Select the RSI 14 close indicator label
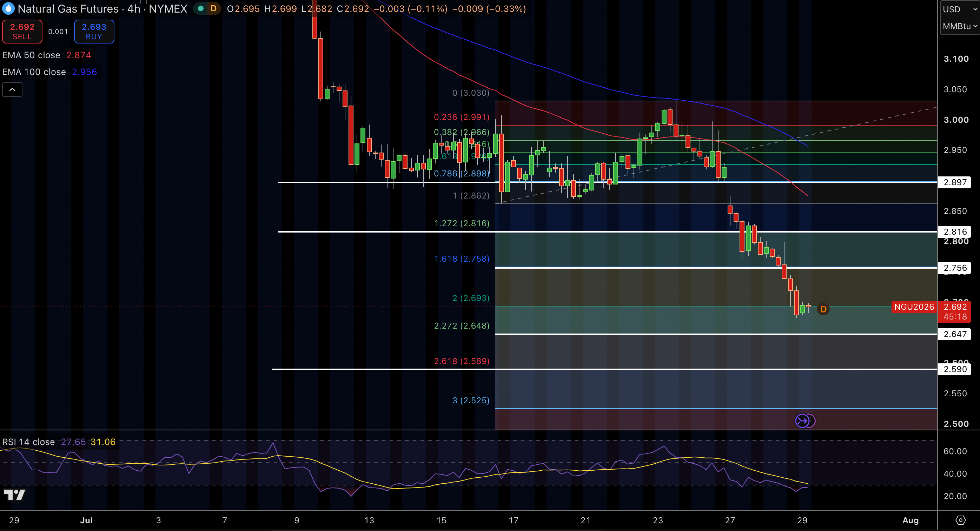The height and width of the screenshot is (531, 980). pyautogui.click(x=28, y=442)
